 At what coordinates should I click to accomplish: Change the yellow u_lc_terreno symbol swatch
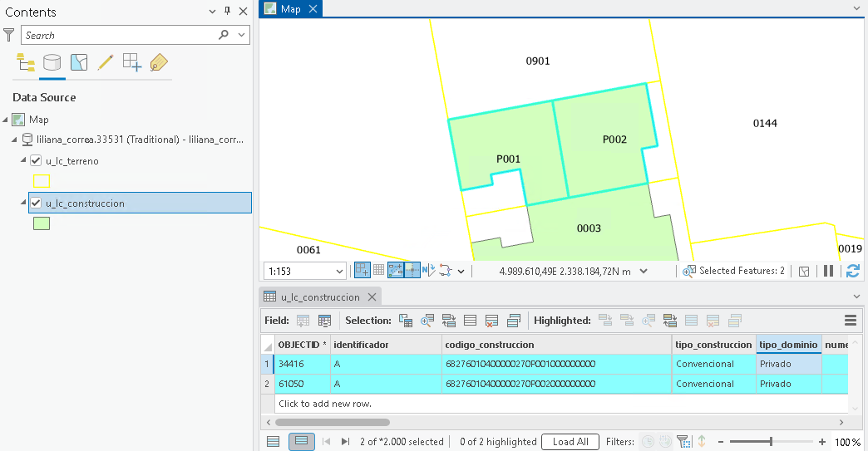[42, 181]
